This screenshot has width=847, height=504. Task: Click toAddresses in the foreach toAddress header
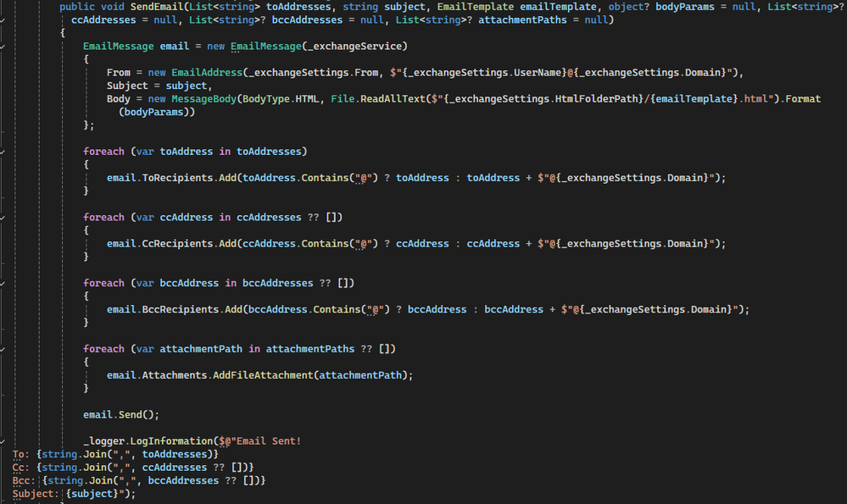[269, 152]
